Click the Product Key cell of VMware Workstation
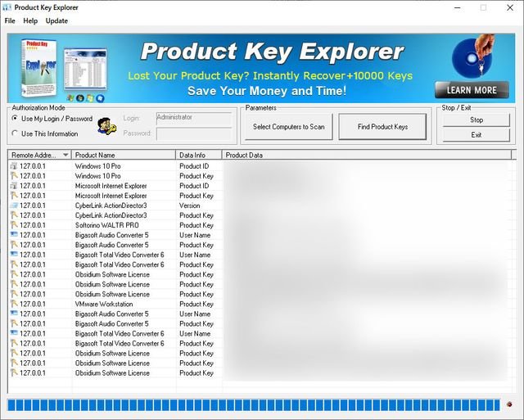The image size is (524, 420). tap(196, 304)
